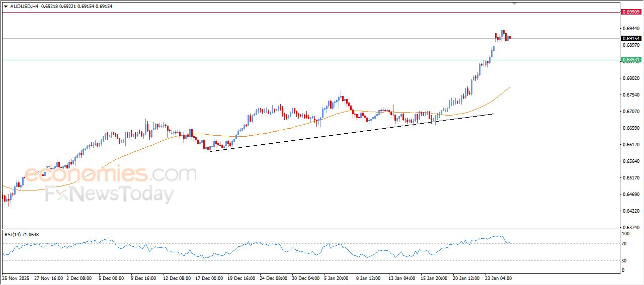Select the black 0.69154 current price label
The width and height of the screenshot is (644, 285).
click(x=631, y=38)
